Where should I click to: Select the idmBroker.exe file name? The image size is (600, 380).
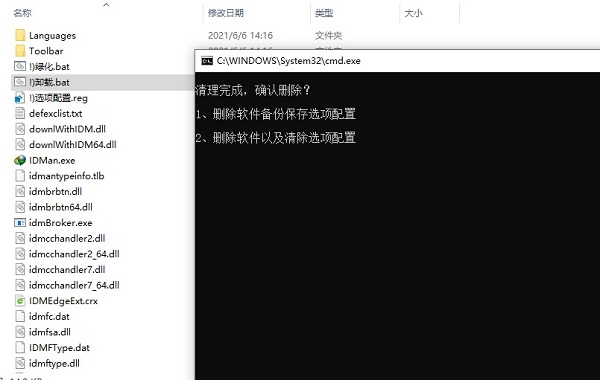click(60, 223)
